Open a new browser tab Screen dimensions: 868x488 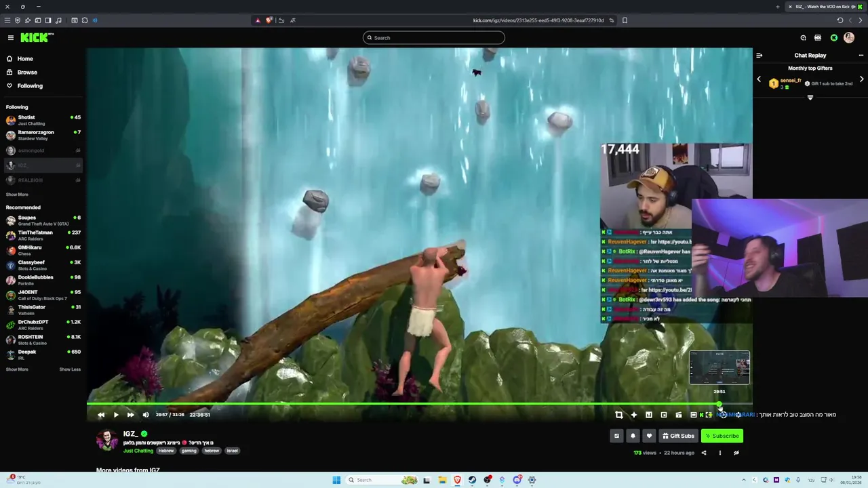[778, 7]
